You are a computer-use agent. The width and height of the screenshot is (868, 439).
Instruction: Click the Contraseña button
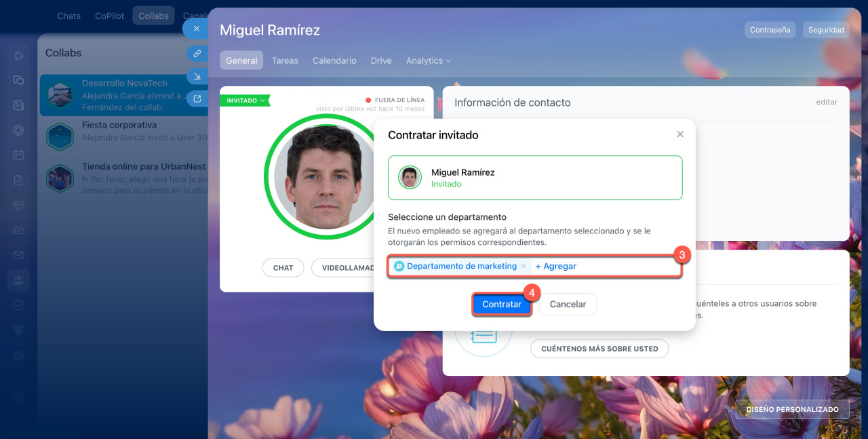tap(770, 30)
